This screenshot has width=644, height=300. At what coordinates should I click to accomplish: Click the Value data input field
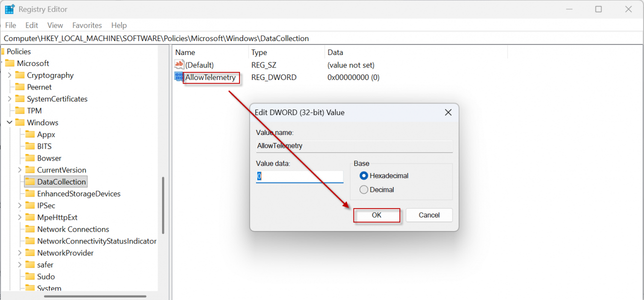tap(299, 176)
